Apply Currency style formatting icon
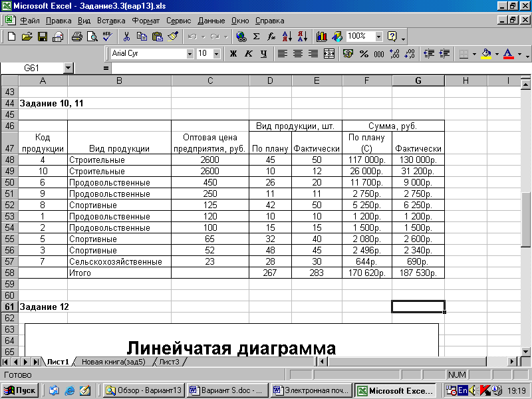 click(348, 54)
